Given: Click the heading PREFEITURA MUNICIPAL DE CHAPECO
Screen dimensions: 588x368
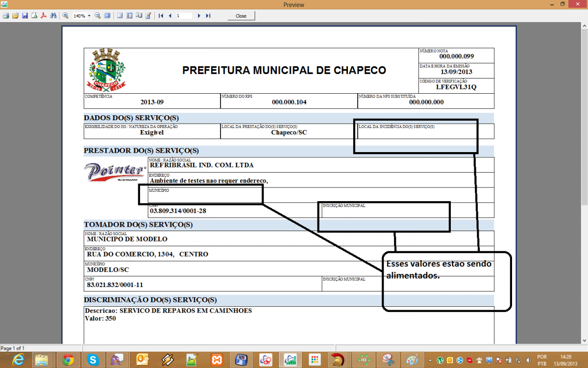Looking at the screenshot, I should click(x=284, y=70).
